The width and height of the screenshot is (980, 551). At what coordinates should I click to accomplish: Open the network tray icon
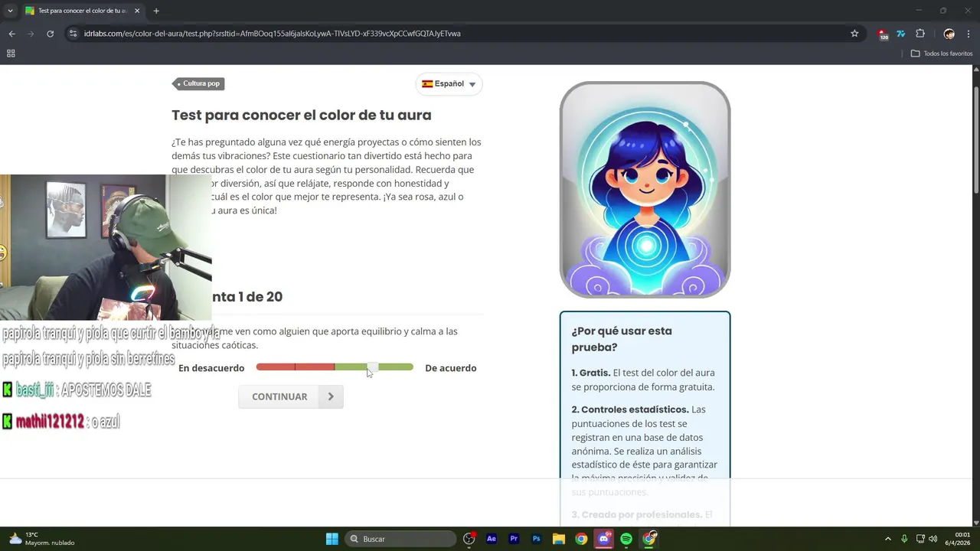pos(920,539)
